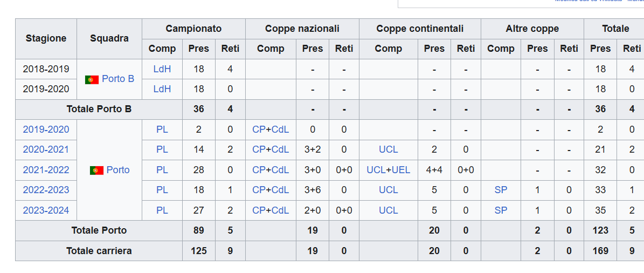The image size is (644, 273).
Task: Click the Portugal flag icon beside Porto B
Action: click(x=92, y=80)
